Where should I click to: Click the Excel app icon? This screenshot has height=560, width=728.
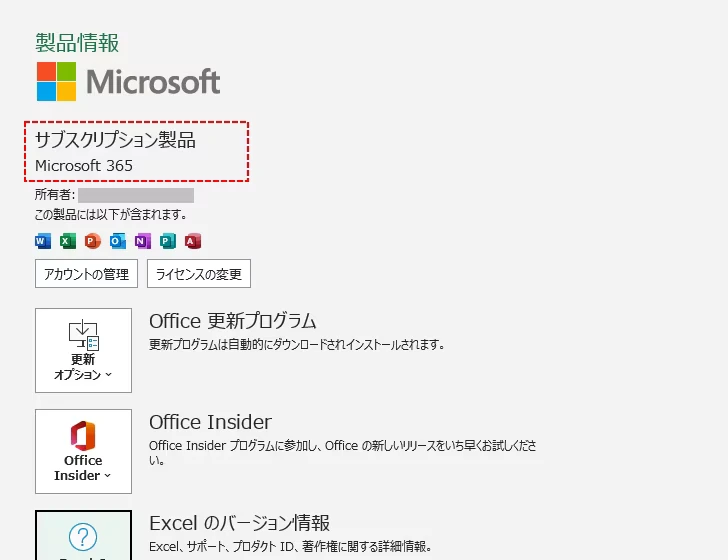coord(68,241)
